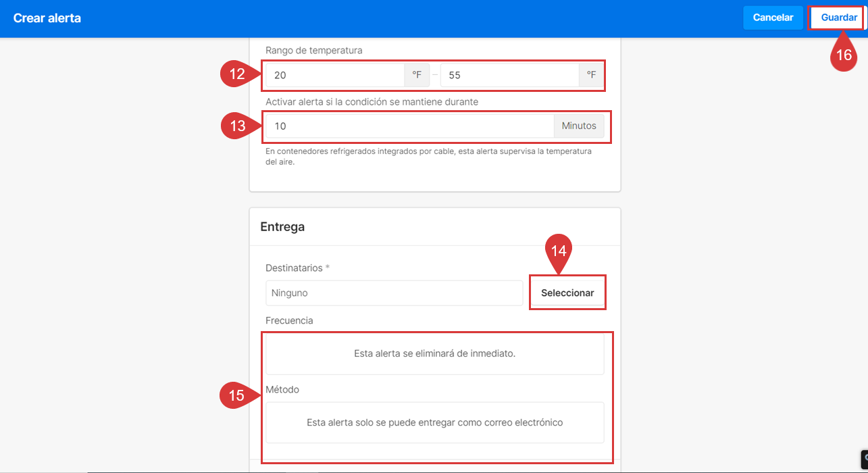Click the Cancelar button

(x=773, y=18)
